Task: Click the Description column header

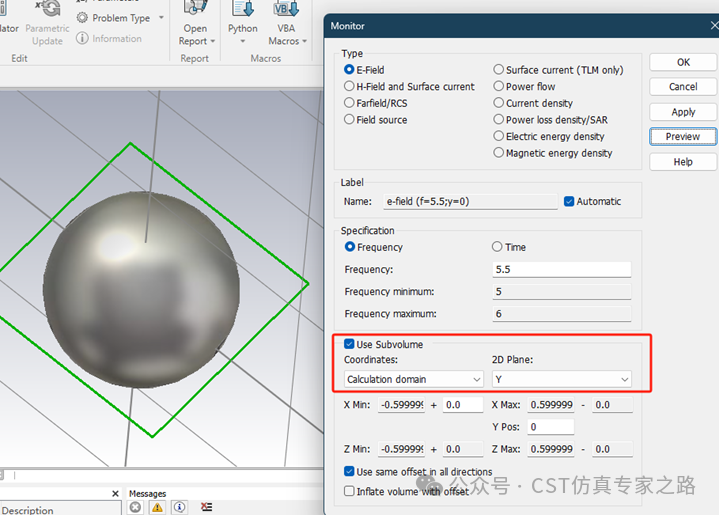Action: coord(28,509)
